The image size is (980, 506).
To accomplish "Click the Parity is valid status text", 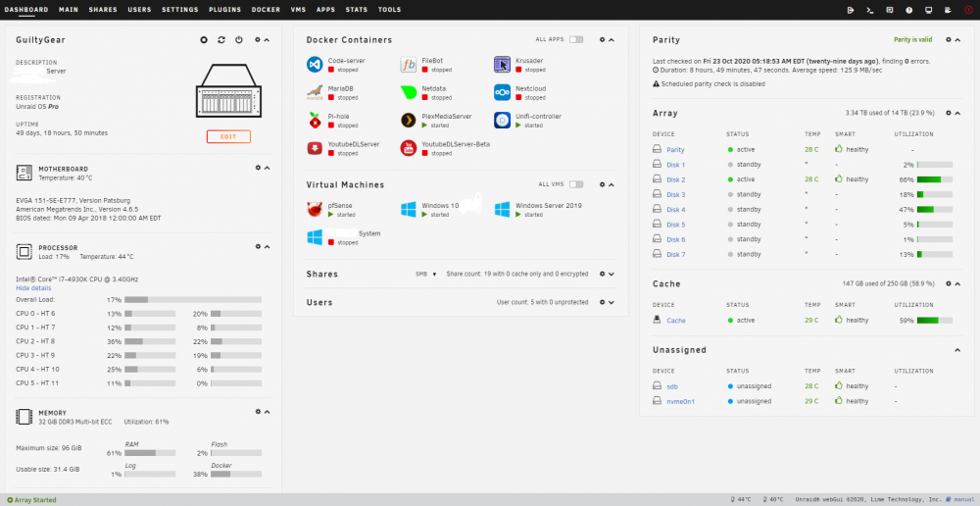I will click(912, 39).
